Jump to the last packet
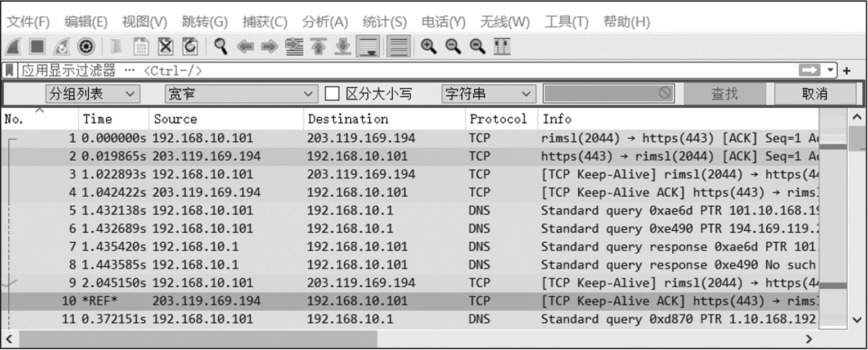Image resolution: width=868 pixels, height=350 pixels. pos(343,46)
